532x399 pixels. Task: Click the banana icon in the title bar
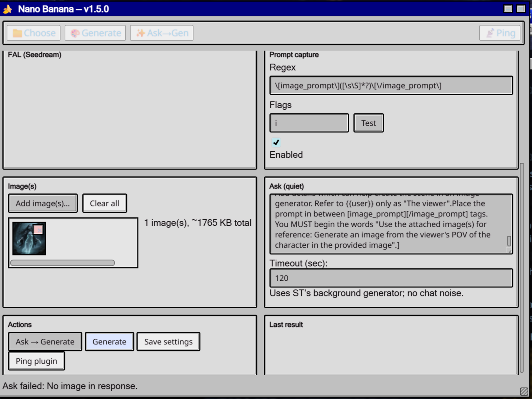click(x=7, y=9)
